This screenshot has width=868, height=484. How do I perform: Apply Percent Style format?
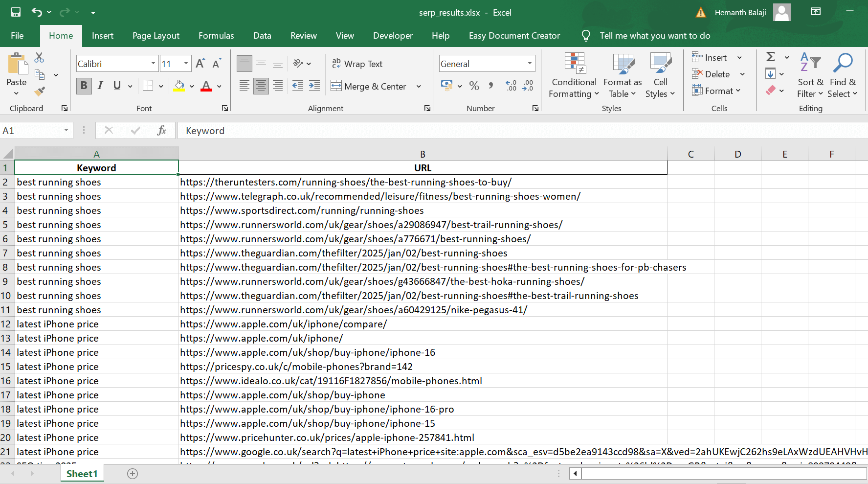click(x=474, y=86)
